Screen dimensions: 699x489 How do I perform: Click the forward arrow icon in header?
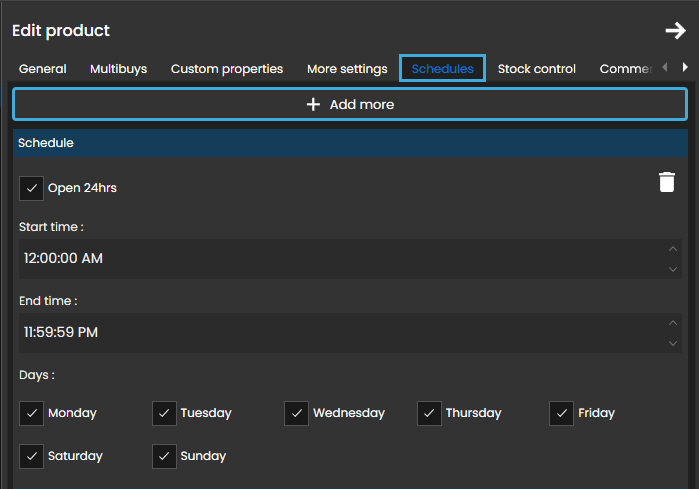pos(676,31)
